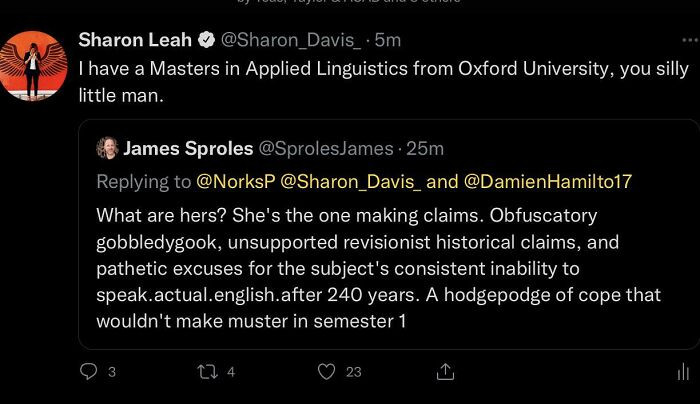Open tweet analytics bar chart icon
Viewport: 700px width, 404px height.
click(683, 371)
